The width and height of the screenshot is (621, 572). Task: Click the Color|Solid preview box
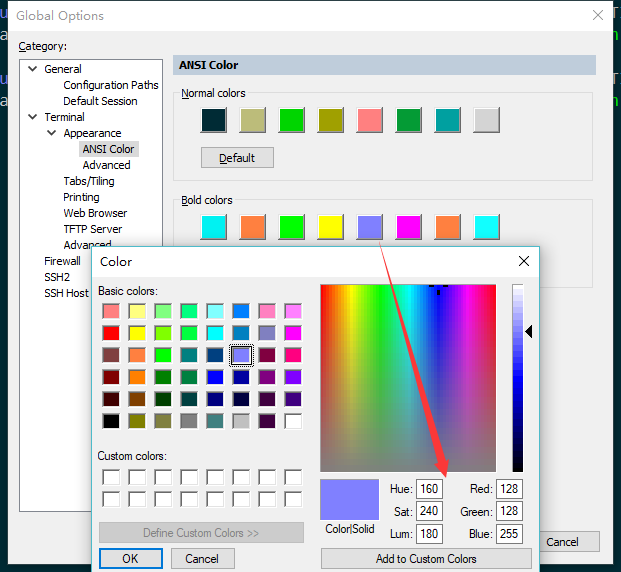349,500
